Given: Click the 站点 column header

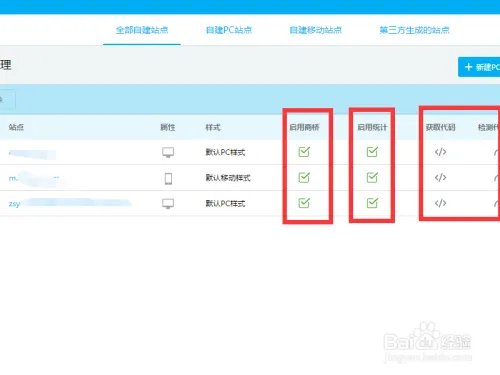Looking at the screenshot, I should (16, 127).
